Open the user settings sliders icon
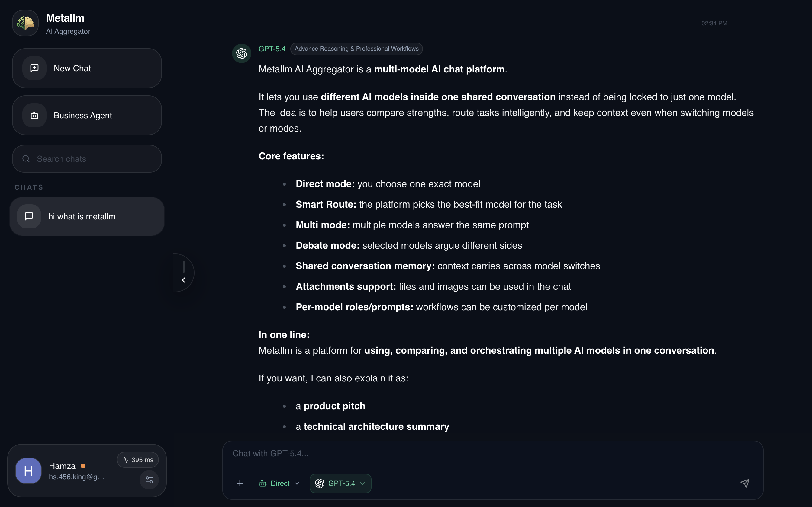Image resolution: width=812 pixels, height=507 pixels. (x=149, y=480)
